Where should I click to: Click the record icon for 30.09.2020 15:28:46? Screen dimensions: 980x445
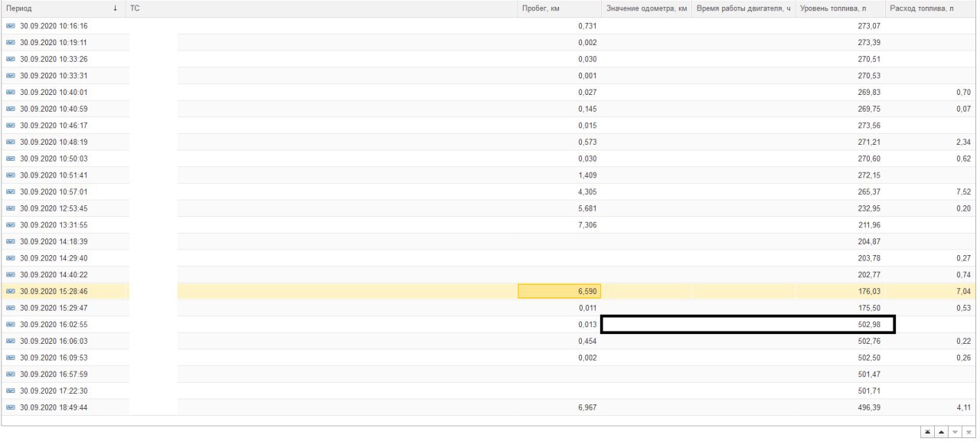click(x=11, y=291)
